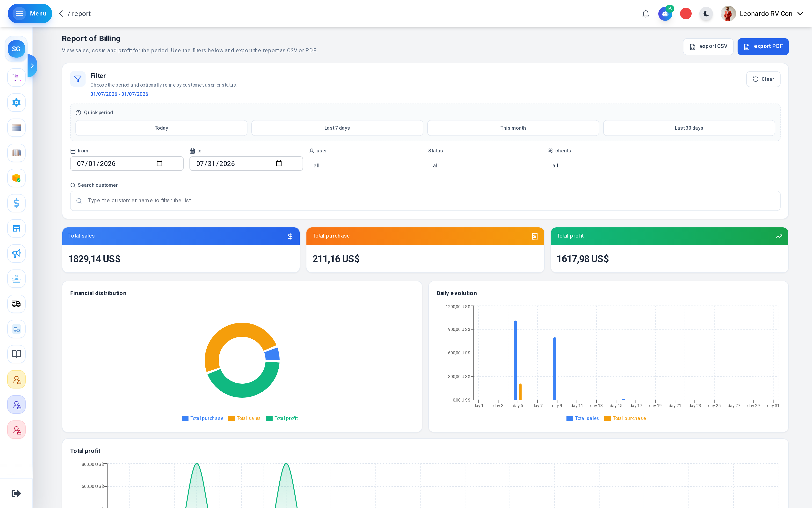Click the report breadcrumb link
This screenshot has height=508, width=812.
[81, 14]
